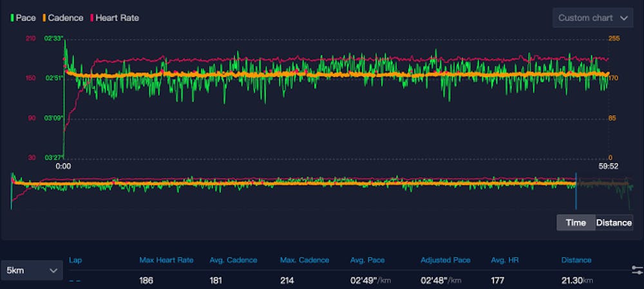Switch the chart axis to Distance
This screenshot has width=644, height=289.
[614, 223]
